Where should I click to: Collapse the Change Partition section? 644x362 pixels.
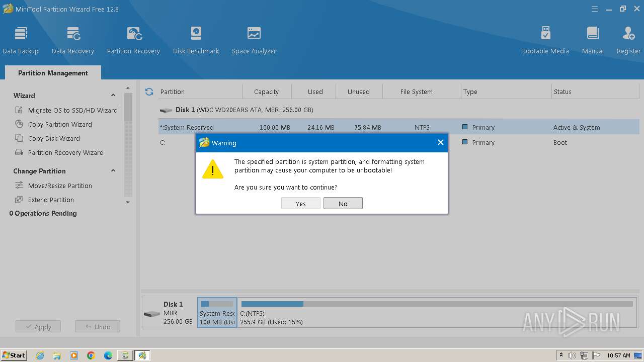(x=113, y=171)
